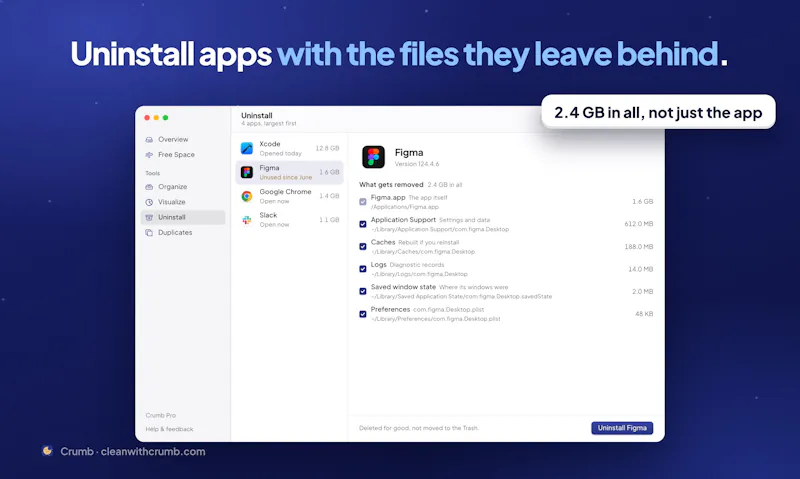Viewport: 800px width, 479px height.
Task: Click the Organize tool icon
Action: coord(149,187)
